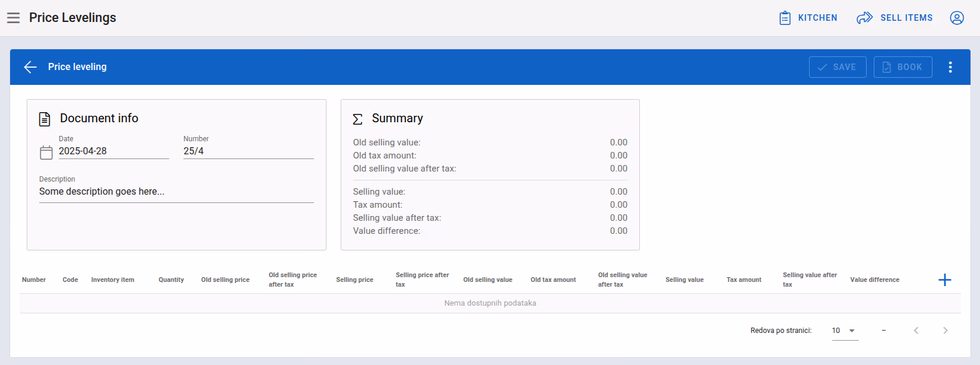Edit the Date field value

pos(114,151)
